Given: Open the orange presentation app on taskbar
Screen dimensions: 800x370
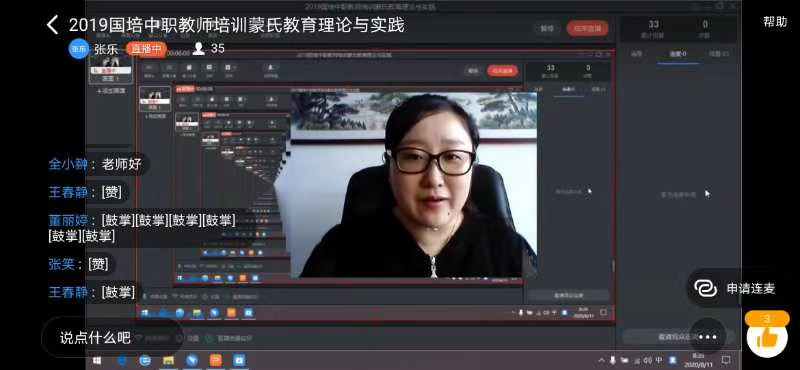Looking at the screenshot, I should pos(216,361).
